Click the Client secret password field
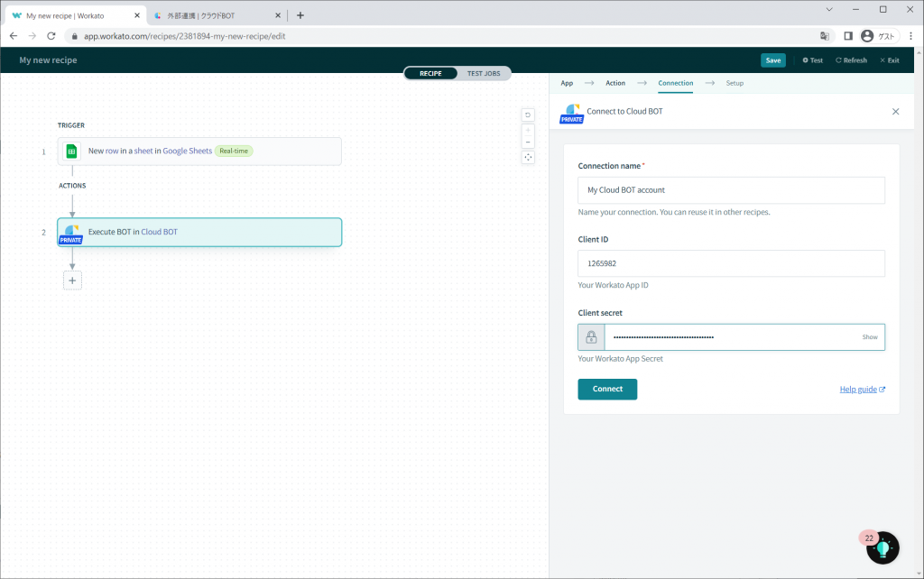The image size is (924, 579). 733,337
